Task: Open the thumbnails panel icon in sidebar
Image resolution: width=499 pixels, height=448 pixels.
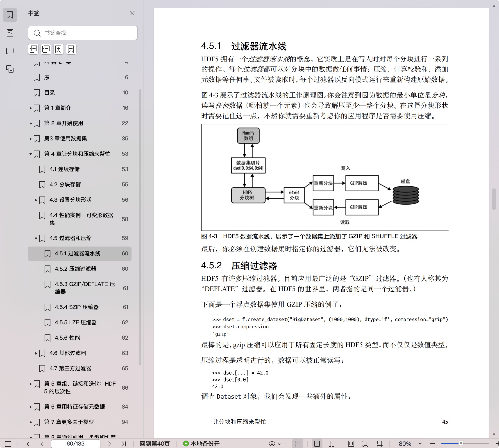Action: (x=10, y=33)
